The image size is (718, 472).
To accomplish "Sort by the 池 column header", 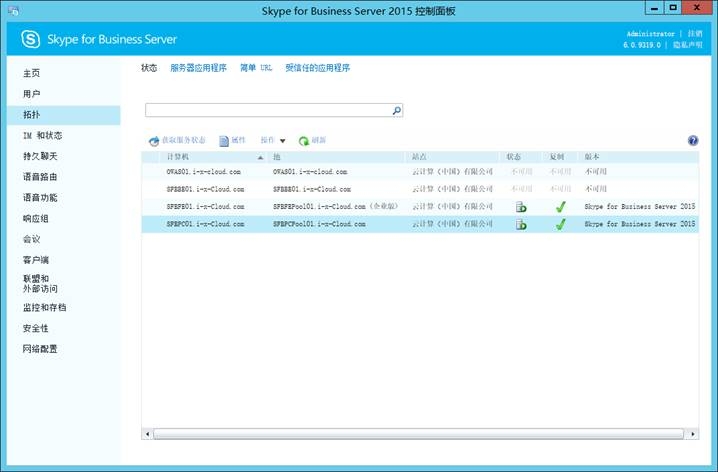I will point(337,157).
